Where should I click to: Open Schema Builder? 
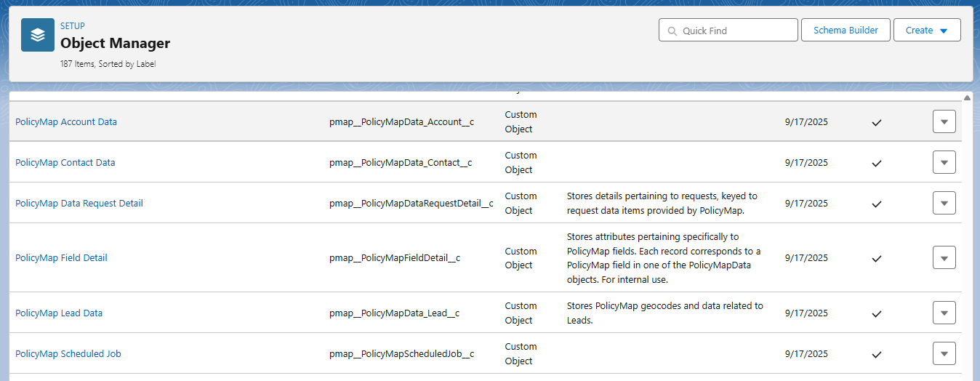pos(846,31)
